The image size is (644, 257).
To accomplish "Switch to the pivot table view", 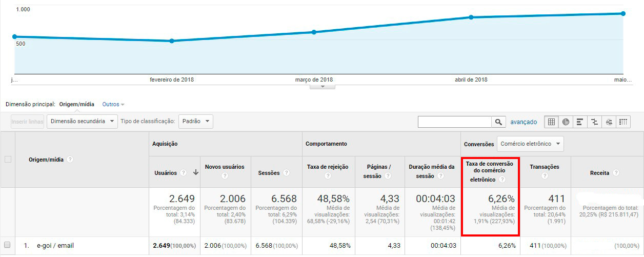I will (623, 122).
